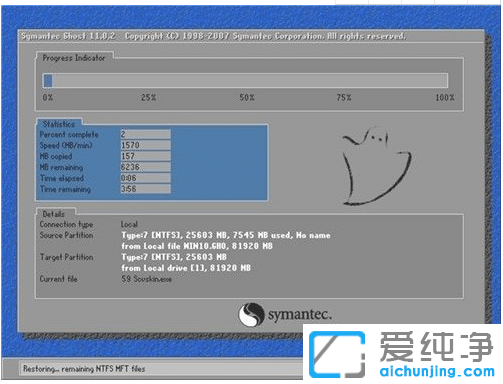This screenshot has height=384, width=503.
Task: Click the source line with 7545 MB used
Action: pyautogui.click(x=226, y=235)
